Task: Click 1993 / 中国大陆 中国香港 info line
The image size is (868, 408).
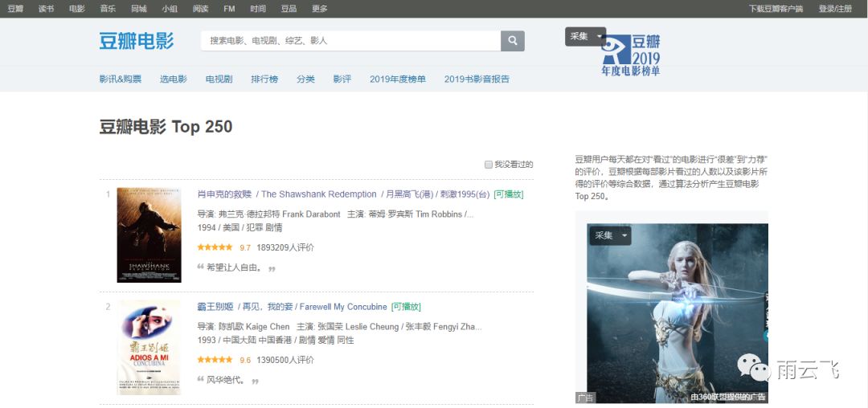Action: coord(275,340)
